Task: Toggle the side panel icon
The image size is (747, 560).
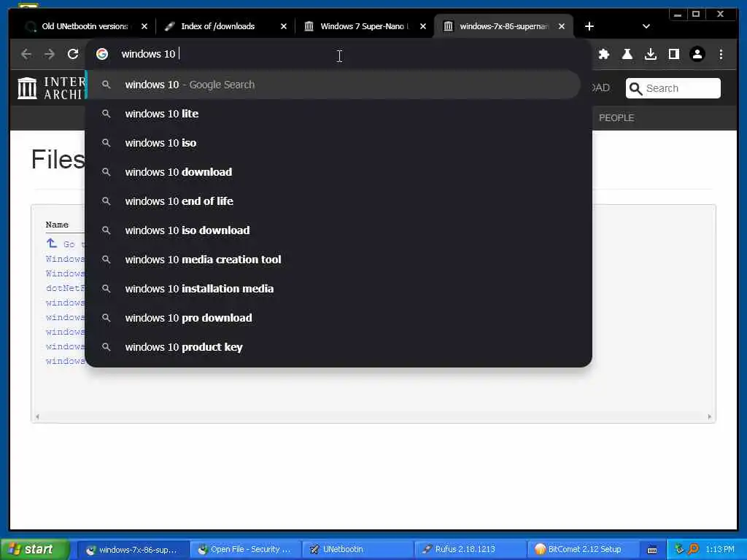Action: click(673, 54)
